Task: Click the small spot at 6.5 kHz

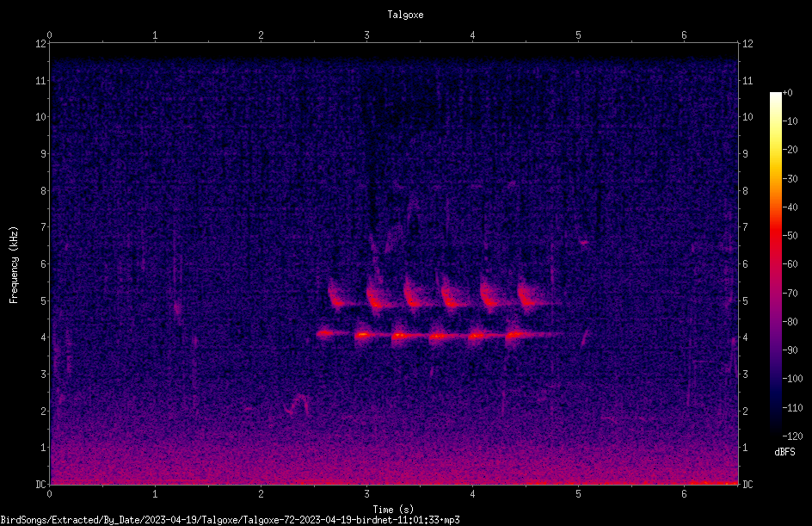Action: (584, 242)
